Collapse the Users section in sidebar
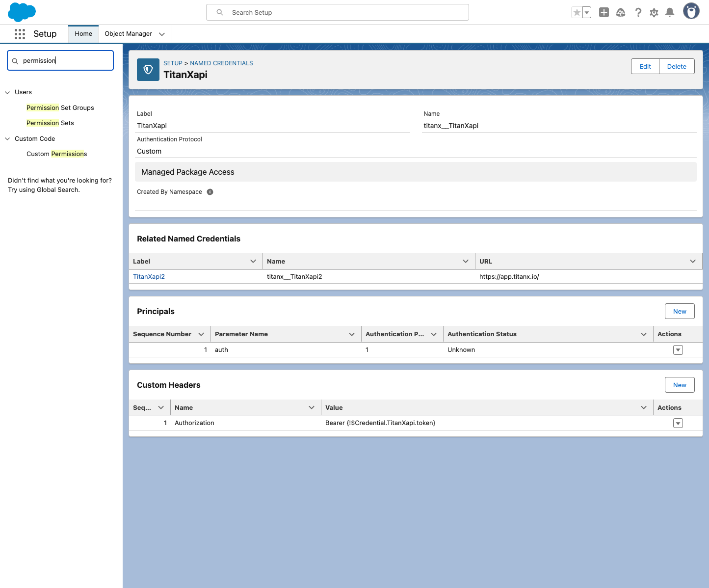Image resolution: width=709 pixels, height=588 pixels. (x=7, y=92)
